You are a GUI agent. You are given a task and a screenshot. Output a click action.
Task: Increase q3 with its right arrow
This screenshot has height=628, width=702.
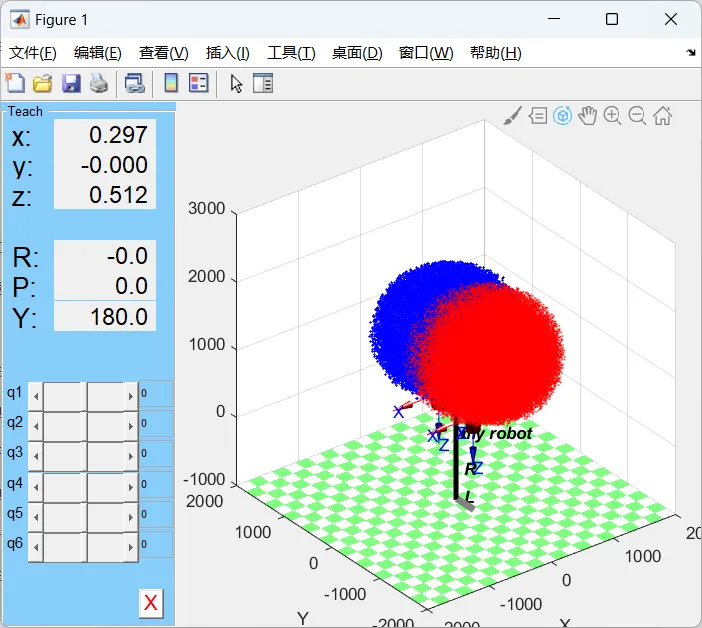pos(131,457)
